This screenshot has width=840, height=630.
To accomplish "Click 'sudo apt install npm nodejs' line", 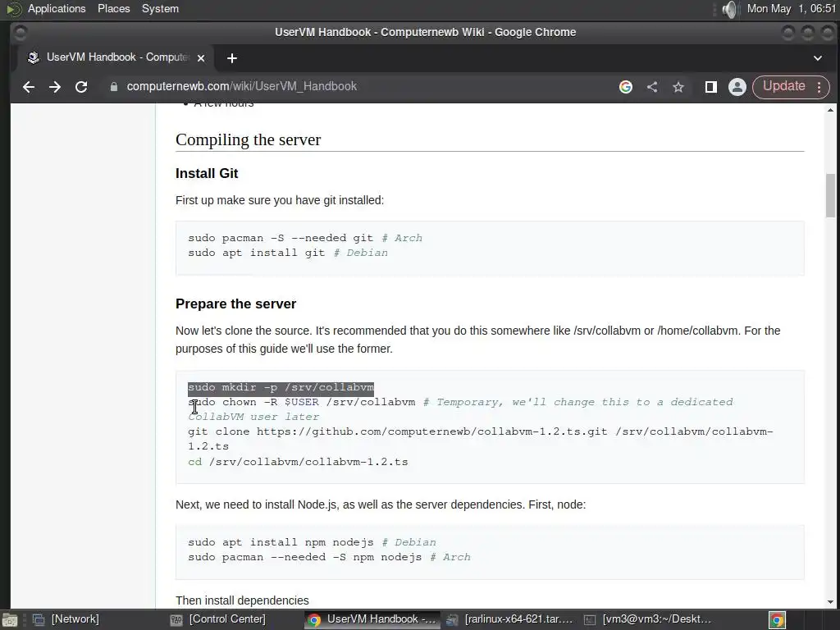I will (x=312, y=542).
